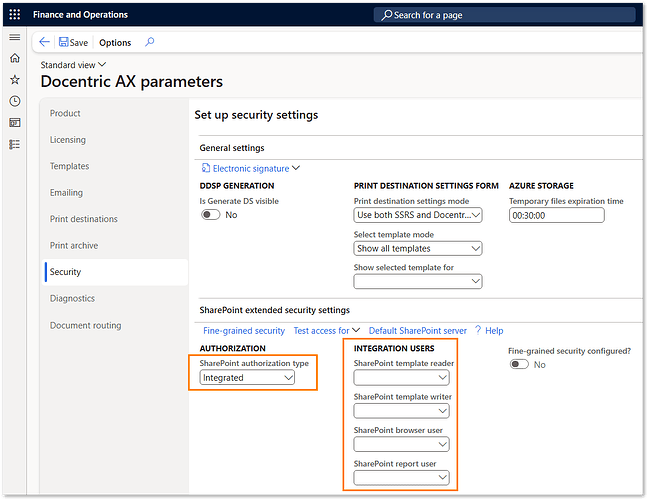Click Save button in action bar

73,42
